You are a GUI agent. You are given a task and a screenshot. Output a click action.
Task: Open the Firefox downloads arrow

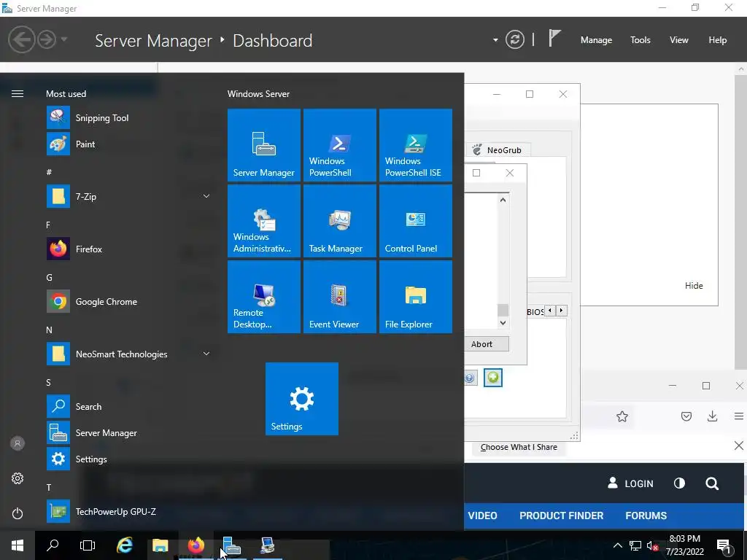tap(712, 416)
